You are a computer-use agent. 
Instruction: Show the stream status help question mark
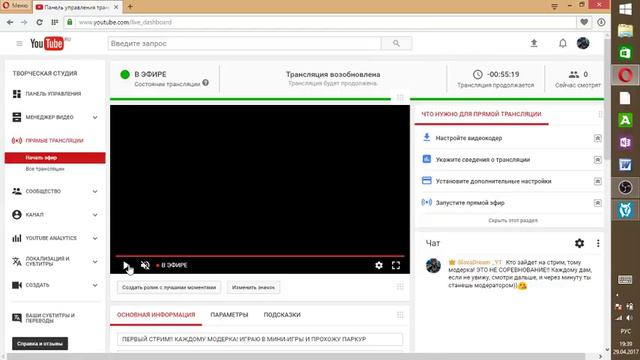206,82
